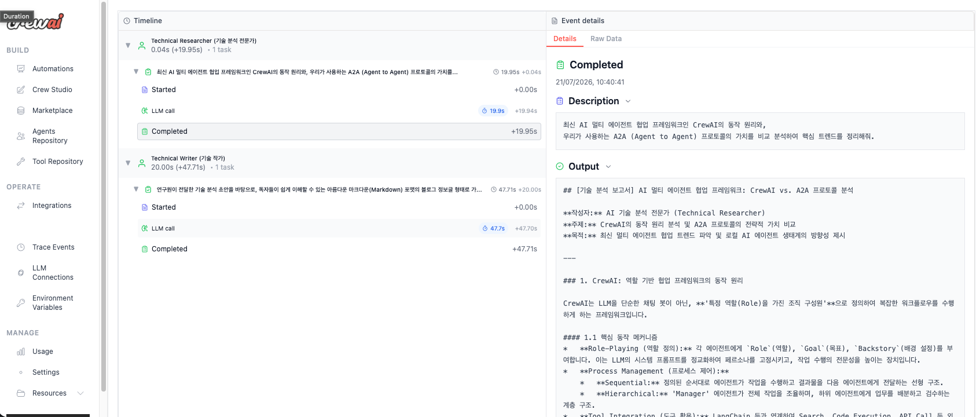
Task: Click the CrewAI logo
Action: coord(36,21)
